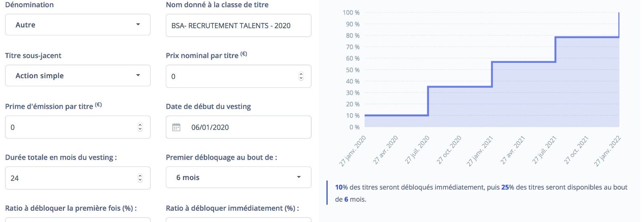Click the Prime d'émission stepper arrows

tap(140, 127)
